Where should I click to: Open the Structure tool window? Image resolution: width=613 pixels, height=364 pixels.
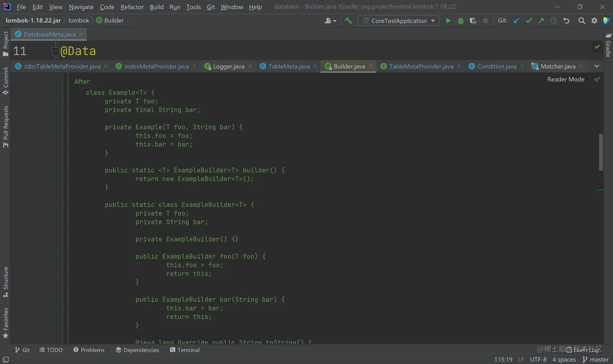5,282
